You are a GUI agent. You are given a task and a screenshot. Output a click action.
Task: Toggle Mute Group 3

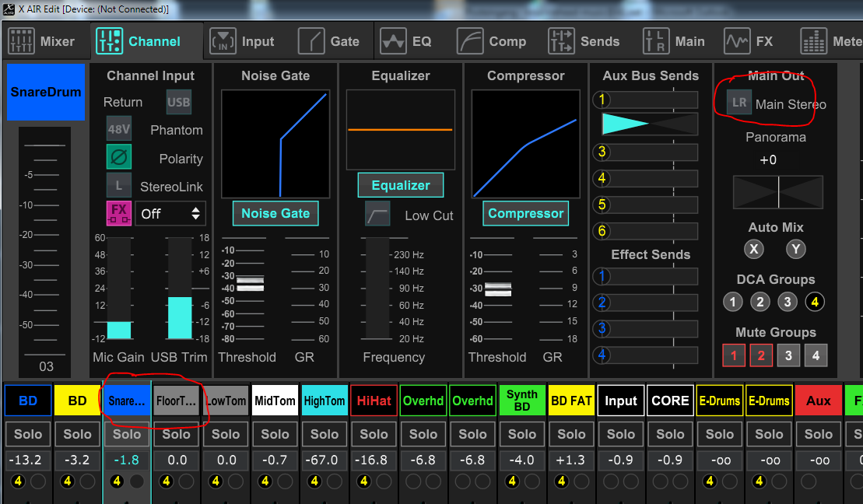pyautogui.click(x=789, y=355)
